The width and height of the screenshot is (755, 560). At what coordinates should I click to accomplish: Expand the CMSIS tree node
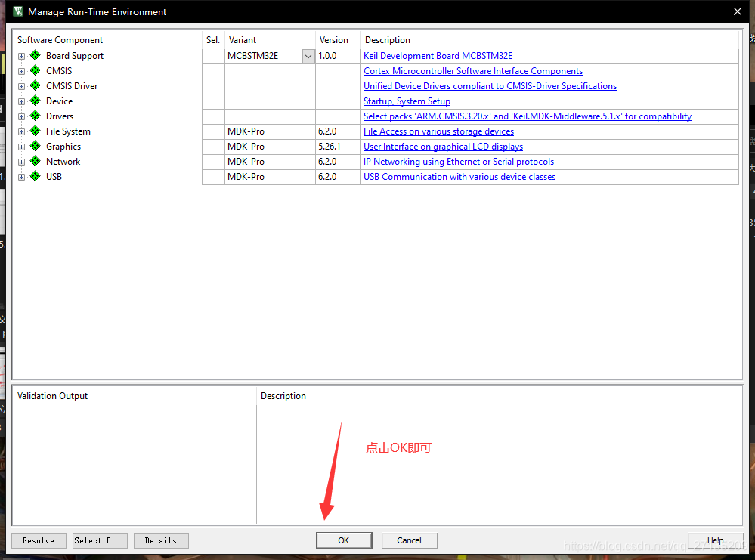(x=21, y=71)
